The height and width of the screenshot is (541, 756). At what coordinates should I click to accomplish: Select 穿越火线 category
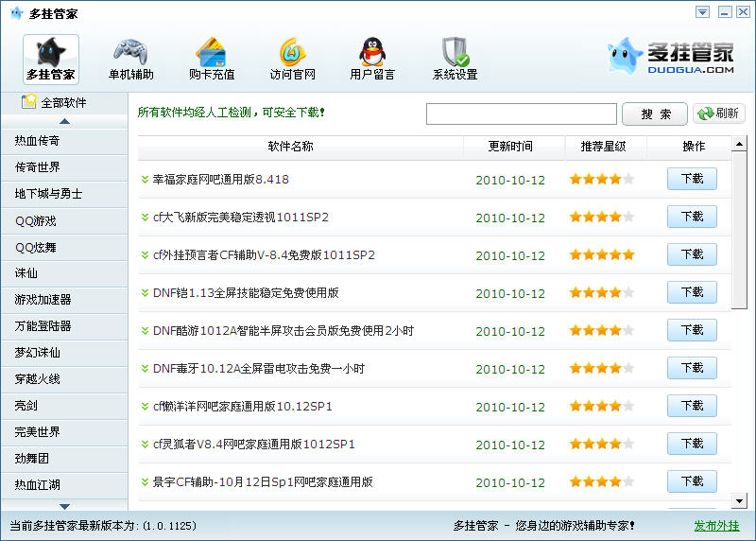click(x=64, y=379)
